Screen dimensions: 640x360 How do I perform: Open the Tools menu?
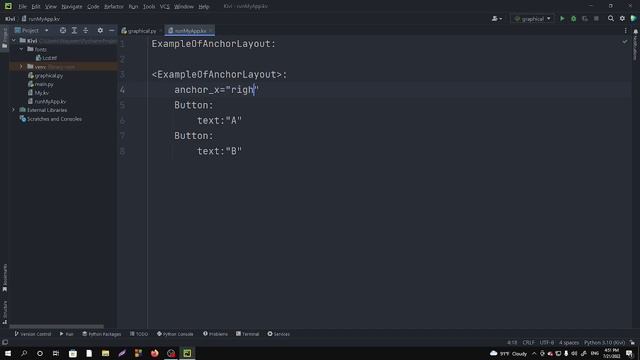(x=149, y=7)
